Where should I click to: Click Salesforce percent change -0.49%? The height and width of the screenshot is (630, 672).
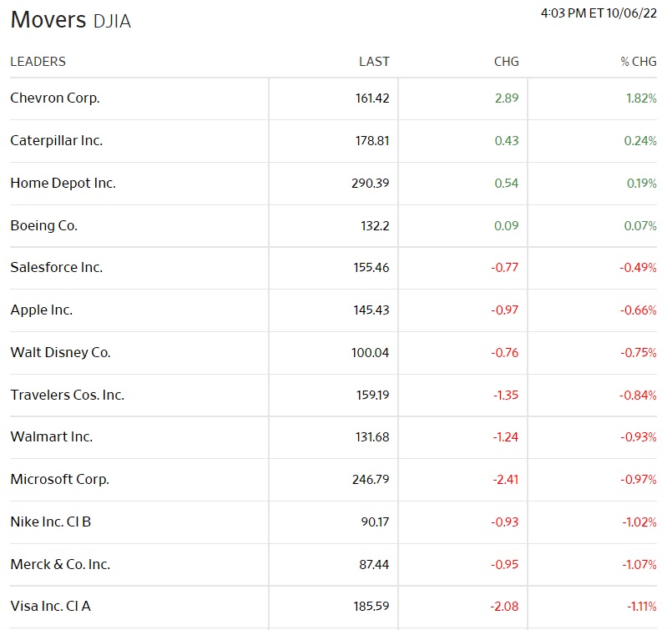[638, 267]
